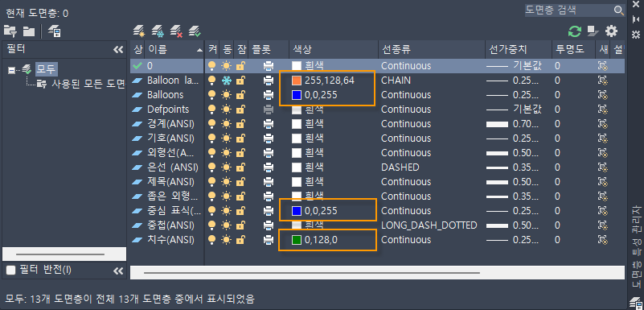644x310 pixels.
Task: Thaw the Balloon la... layer snowflake icon
Action: (x=226, y=81)
